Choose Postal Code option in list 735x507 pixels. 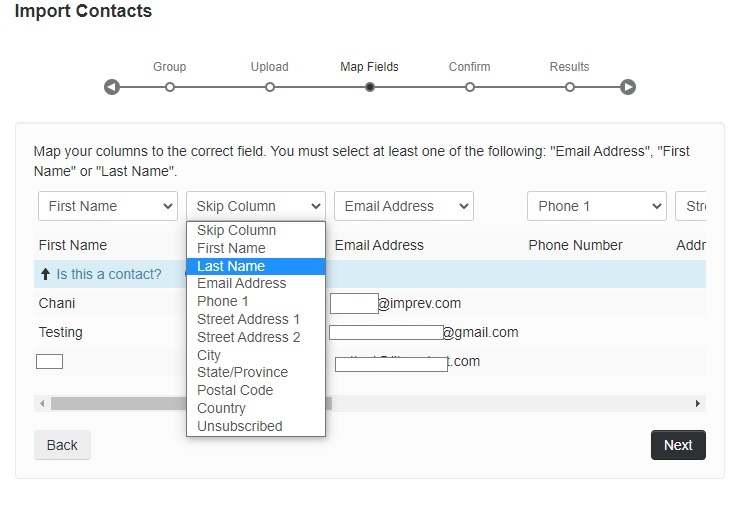235,390
